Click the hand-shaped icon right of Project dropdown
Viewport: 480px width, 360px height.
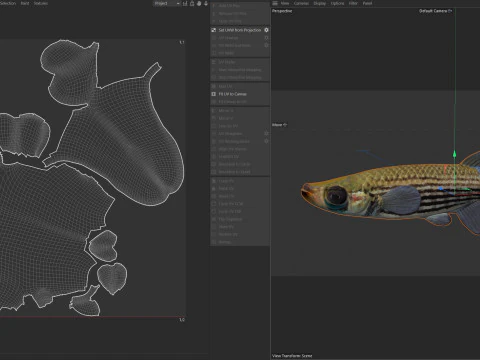click(199, 3)
